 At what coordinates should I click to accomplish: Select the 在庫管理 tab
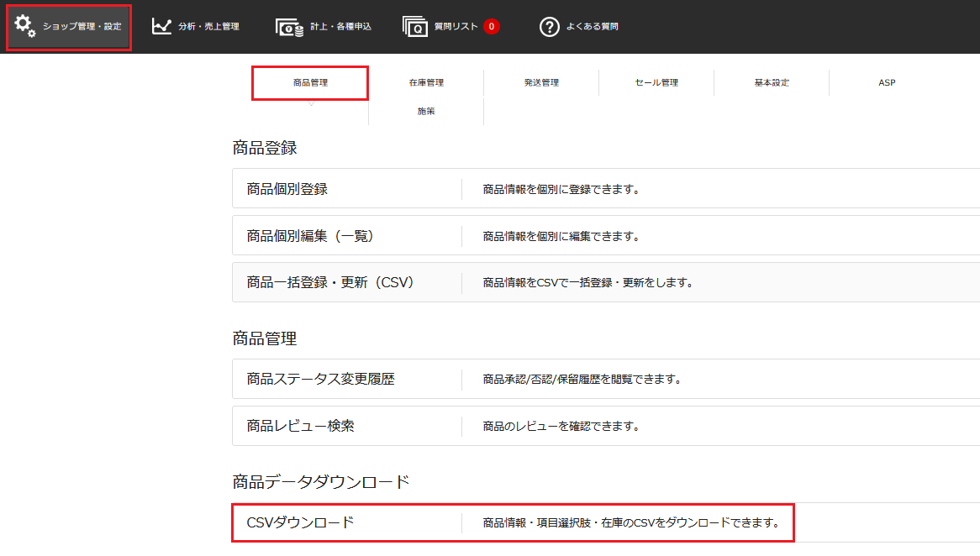pos(426,82)
